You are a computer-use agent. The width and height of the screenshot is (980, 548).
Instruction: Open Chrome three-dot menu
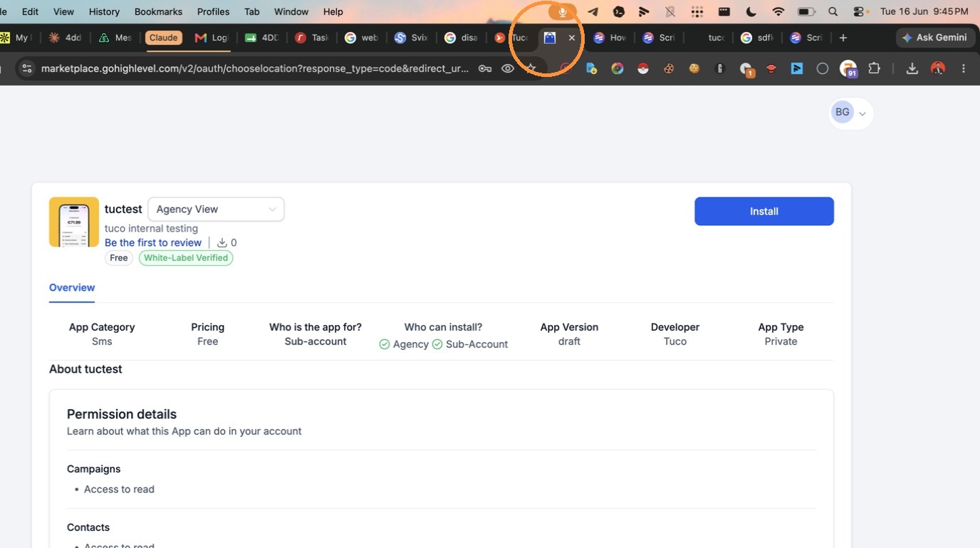pyautogui.click(x=964, y=68)
